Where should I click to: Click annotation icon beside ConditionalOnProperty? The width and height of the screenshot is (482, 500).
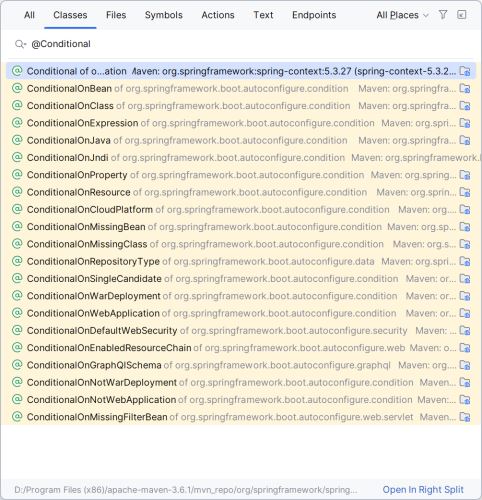pos(17,175)
